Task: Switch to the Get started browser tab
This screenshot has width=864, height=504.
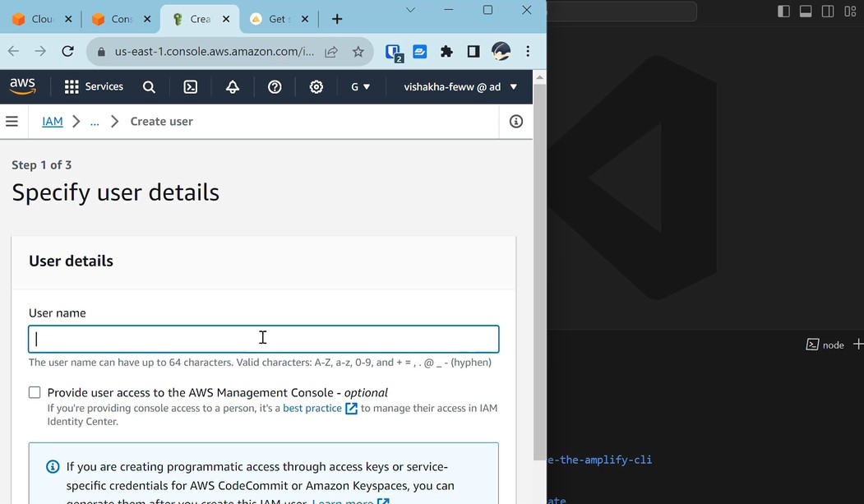Action: coord(275,18)
